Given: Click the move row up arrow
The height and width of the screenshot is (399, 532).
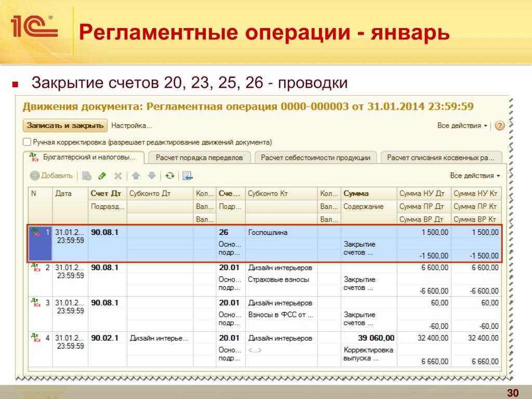Looking at the screenshot, I should pyautogui.click(x=136, y=176).
